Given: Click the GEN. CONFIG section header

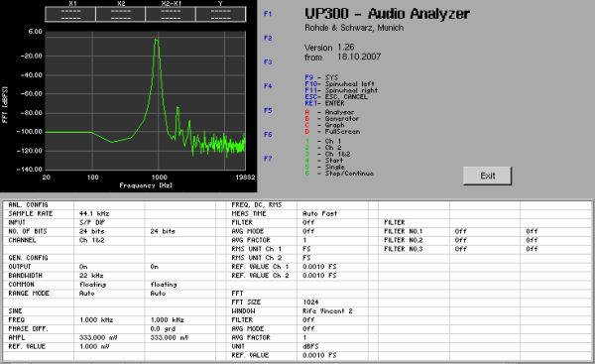Looking at the screenshot, I should tap(28, 258).
